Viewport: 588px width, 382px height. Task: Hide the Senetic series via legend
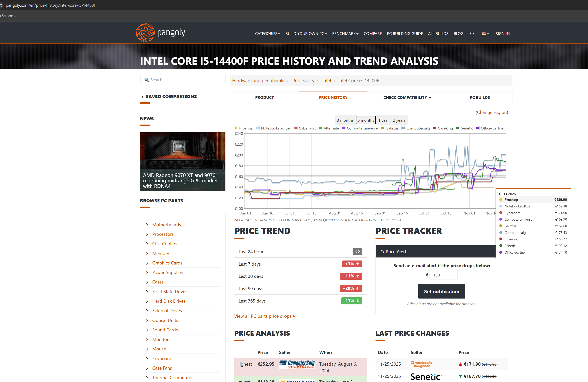464,128
